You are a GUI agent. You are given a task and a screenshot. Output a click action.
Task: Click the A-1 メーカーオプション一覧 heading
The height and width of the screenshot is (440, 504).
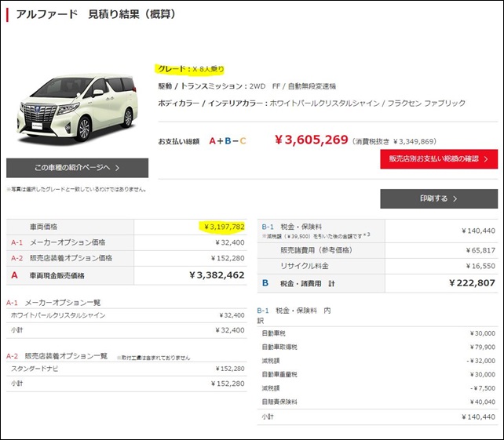[53, 303]
